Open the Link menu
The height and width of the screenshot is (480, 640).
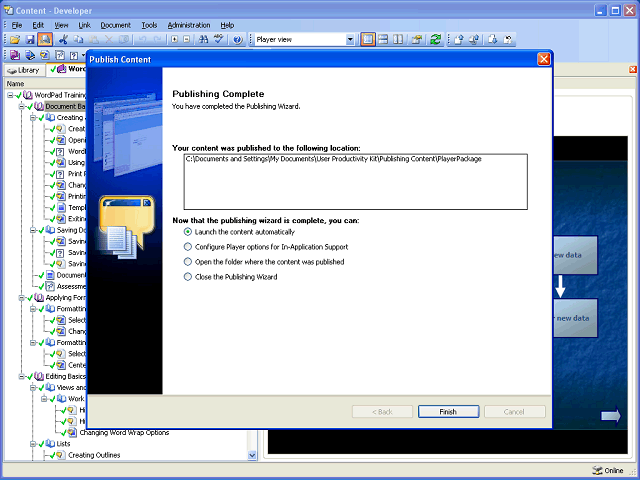tap(84, 25)
